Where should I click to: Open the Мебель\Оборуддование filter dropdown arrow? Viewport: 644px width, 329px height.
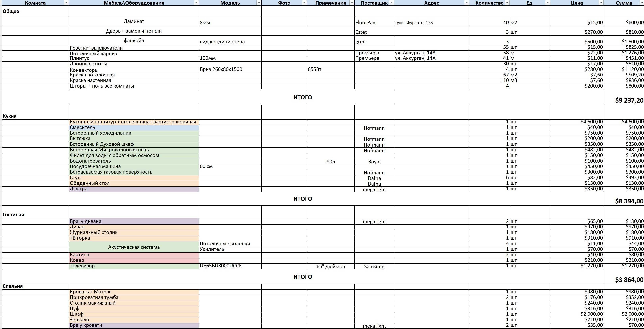(x=196, y=3)
